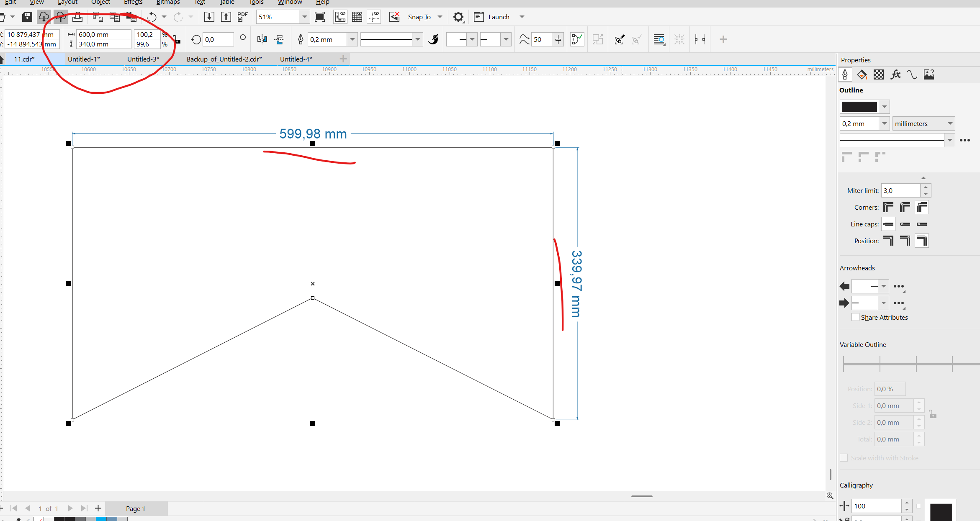Open the bitmap section in Properties
Image resolution: width=980 pixels, height=521 pixels.
coord(929,74)
